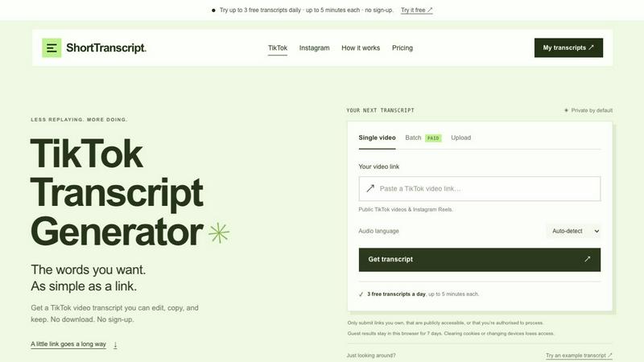Click the Guest results stay 7 days notice

pos(451,333)
